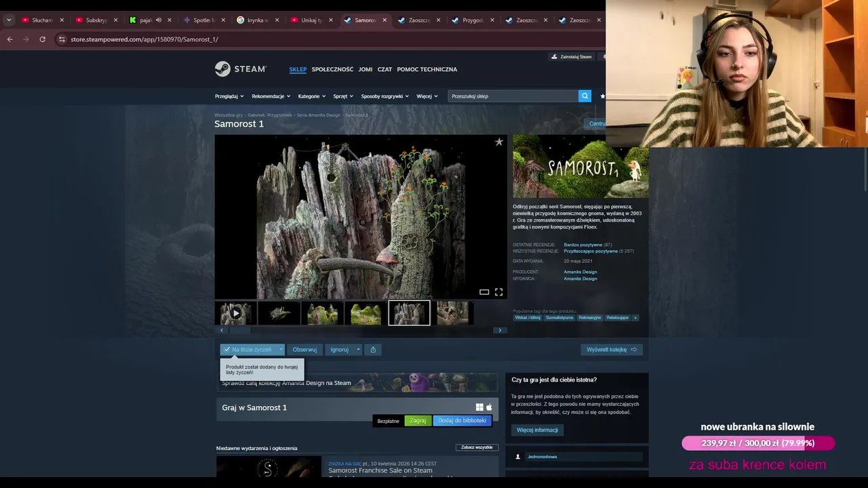The image size is (868, 488).
Task: Reload the page with the refresh icon
Action: [x=42, y=39]
